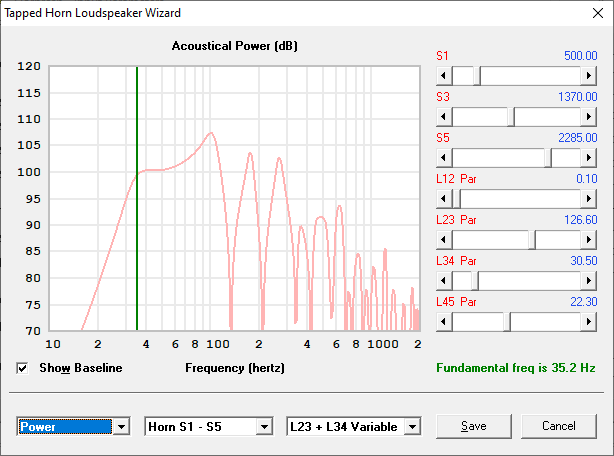Screen dimensions: 614x456
Task: Decrease L12 Par with left arrow
Action: pyautogui.click(x=444, y=199)
